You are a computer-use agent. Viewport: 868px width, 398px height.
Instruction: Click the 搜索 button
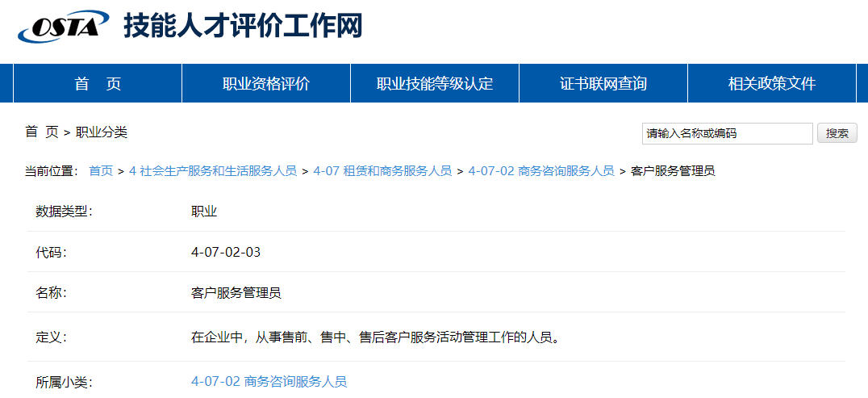(837, 133)
